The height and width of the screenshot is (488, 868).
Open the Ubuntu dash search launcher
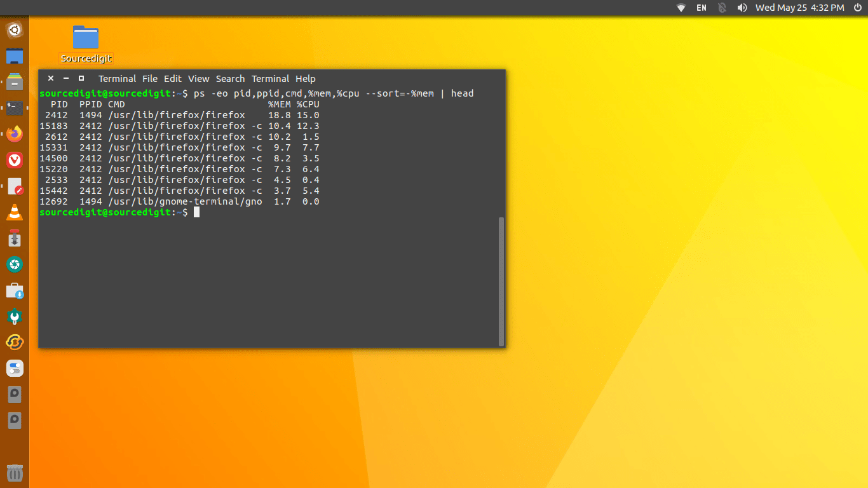(x=15, y=30)
